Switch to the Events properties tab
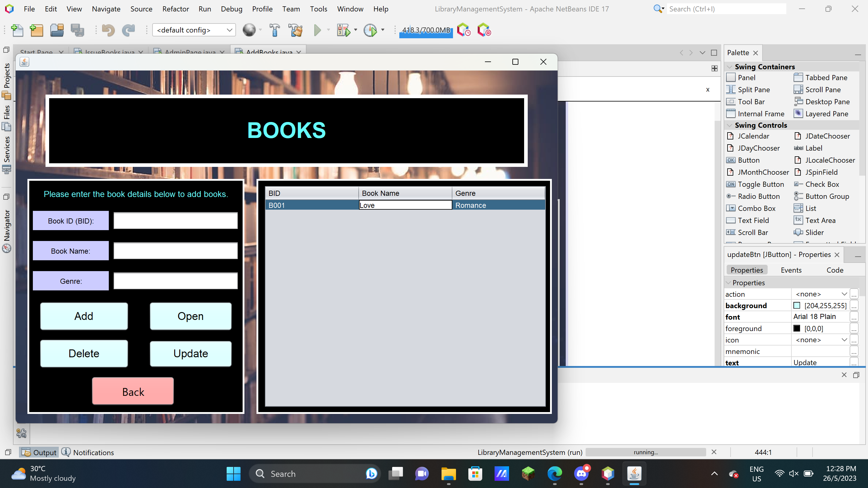This screenshot has width=868, height=488. tap(791, 270)
